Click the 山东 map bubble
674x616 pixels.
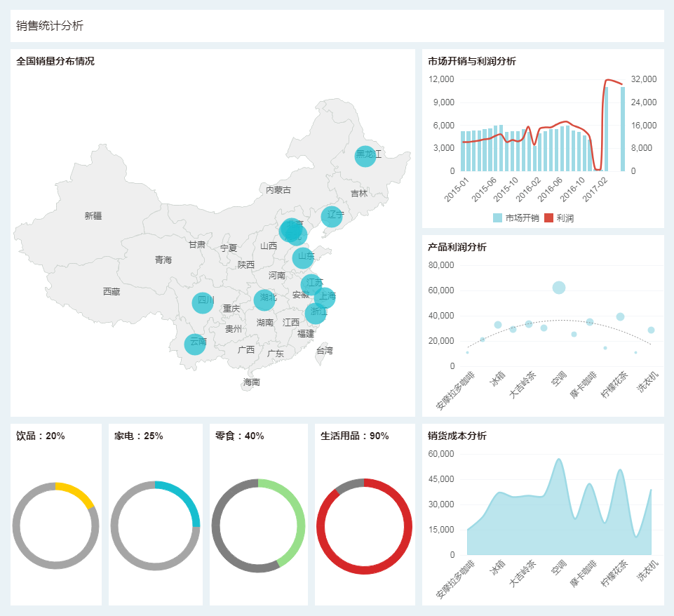pos(303,257)
